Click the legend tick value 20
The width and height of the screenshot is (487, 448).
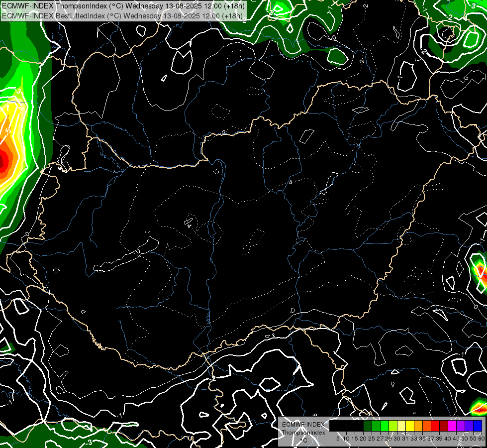(363, 439)
